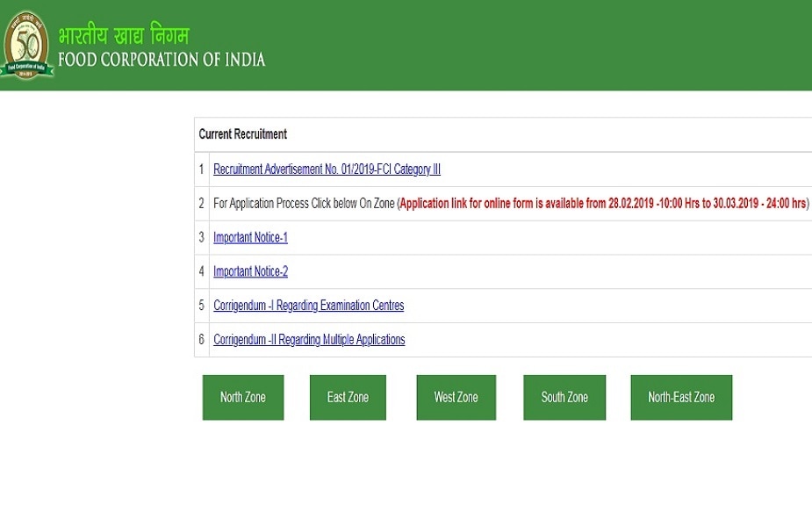Viewport: 812px width, 512px height.
Task: Click the red application link availability notice
Action: pos(603,203)
